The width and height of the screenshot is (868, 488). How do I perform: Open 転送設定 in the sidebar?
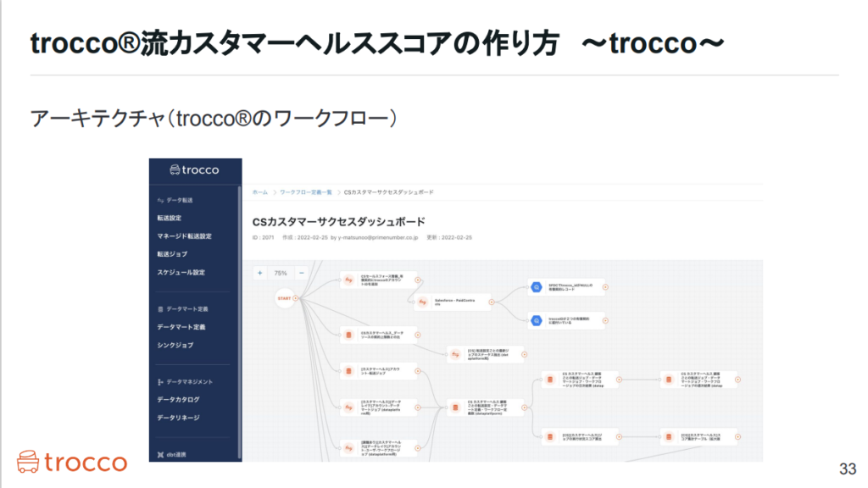tap(169, 218)
